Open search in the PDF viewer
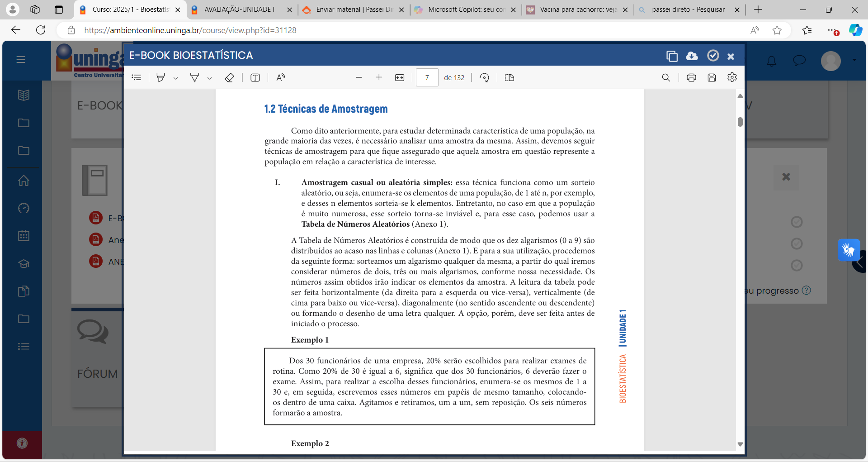The height and width of the screenshot is (462, 868). pos(666,78)
